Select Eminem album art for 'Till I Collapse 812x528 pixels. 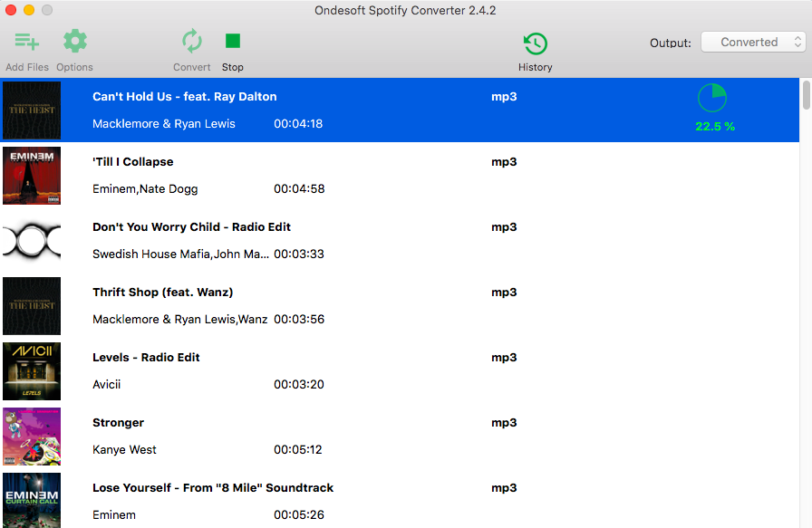pyautogui.click(x=32, y=176)
